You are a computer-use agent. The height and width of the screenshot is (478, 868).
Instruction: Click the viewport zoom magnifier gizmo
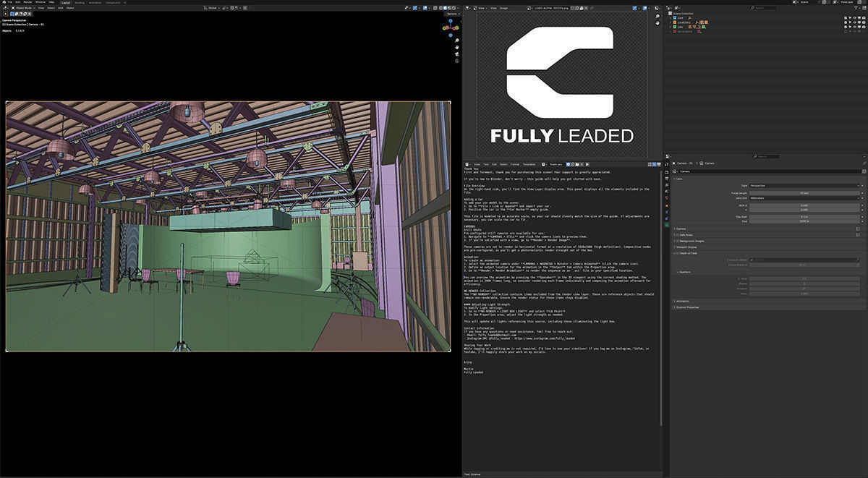pyautogui.click(x=456, y=40)
